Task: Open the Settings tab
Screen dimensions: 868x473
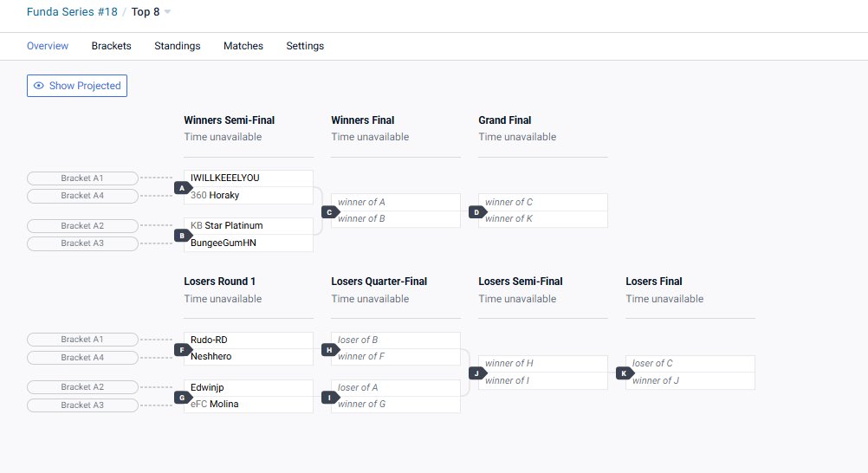Action: pyautogui.click(x=305, y=46)
